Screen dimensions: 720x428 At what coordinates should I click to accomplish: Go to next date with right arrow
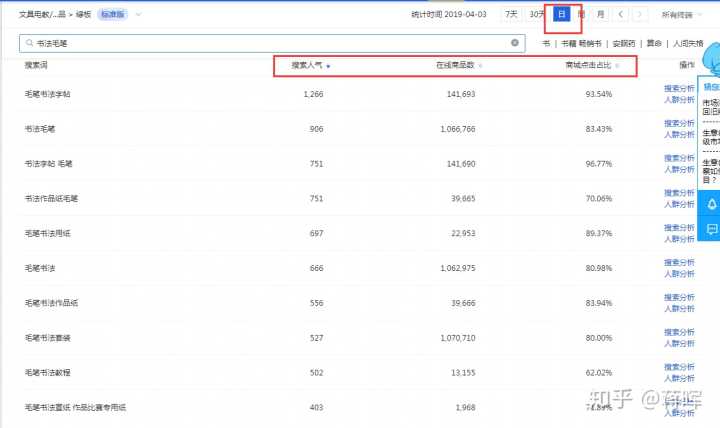pyautogui.click(x=640, y=15)
